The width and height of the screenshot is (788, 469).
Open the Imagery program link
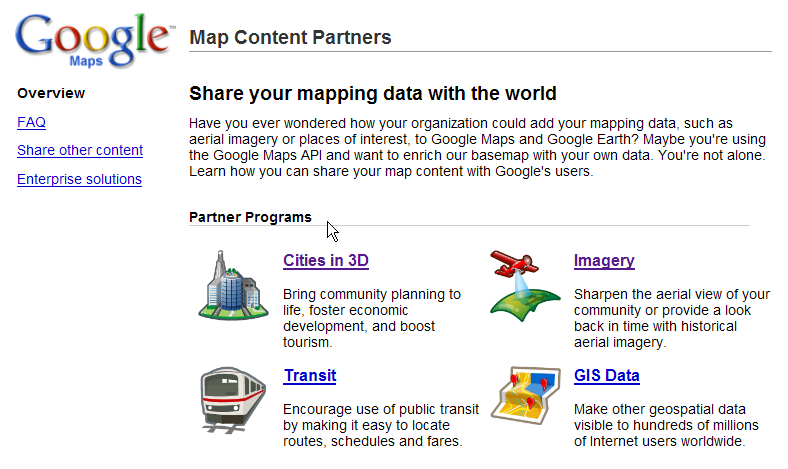coord(604,260)
